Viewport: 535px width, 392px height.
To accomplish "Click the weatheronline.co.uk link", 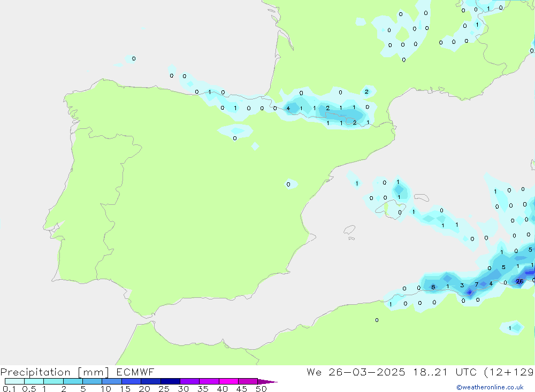I will click(x=490, y=387).
